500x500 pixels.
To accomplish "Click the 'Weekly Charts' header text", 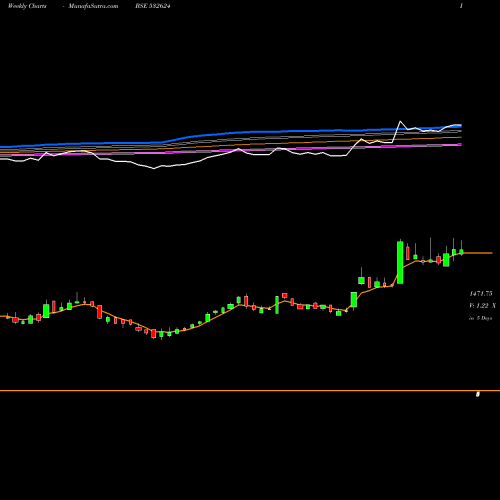I will point(27,6).
